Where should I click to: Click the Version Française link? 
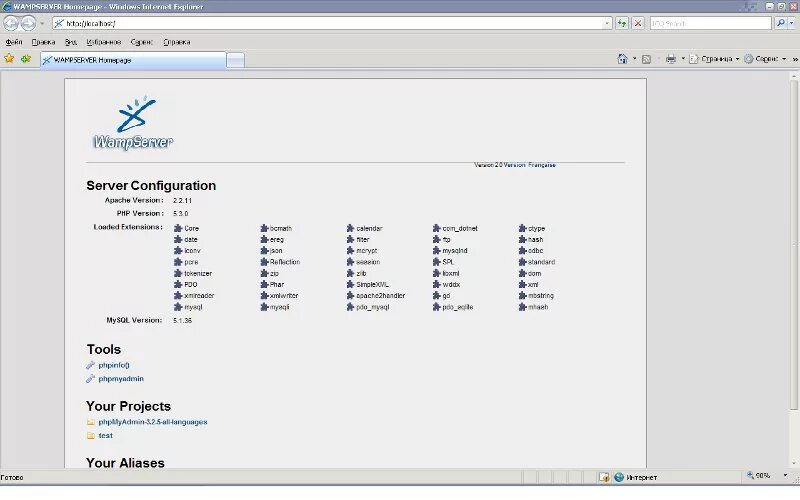(530, 165)
